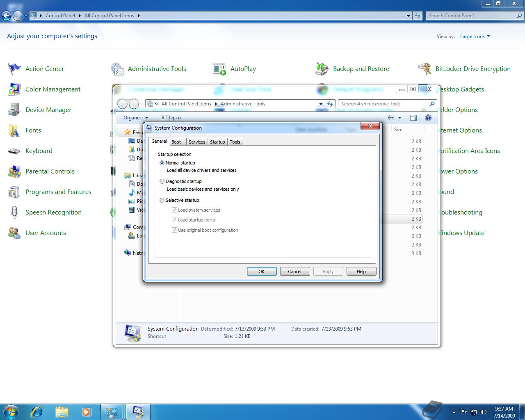Open the Keyboard icon

coord(14,151)
